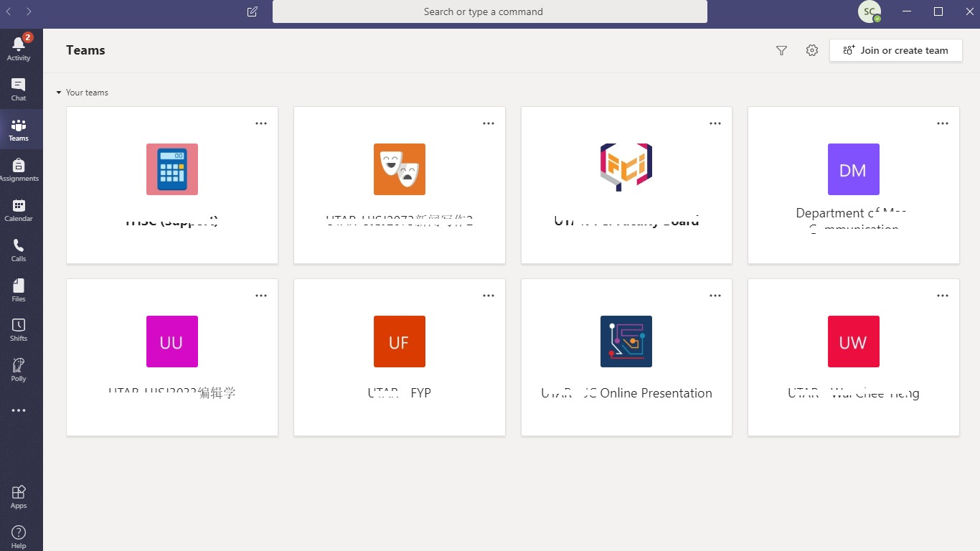Click the search or command box
This screenshot has height=551, width=980.
[490, 11]
